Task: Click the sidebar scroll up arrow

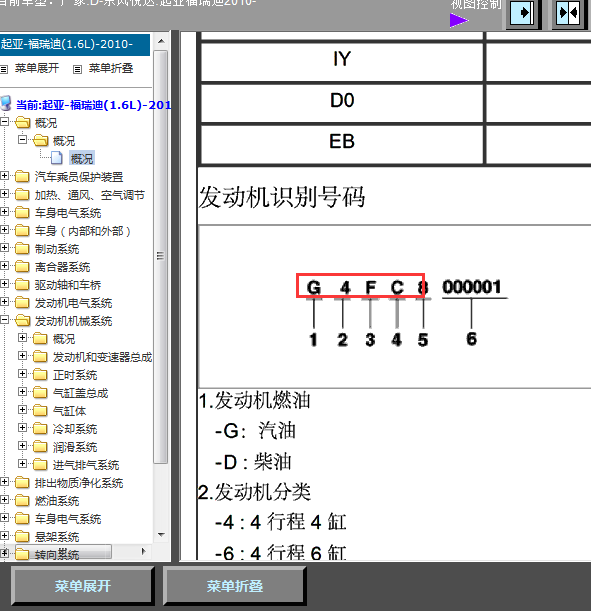Action: coord(161,41)
